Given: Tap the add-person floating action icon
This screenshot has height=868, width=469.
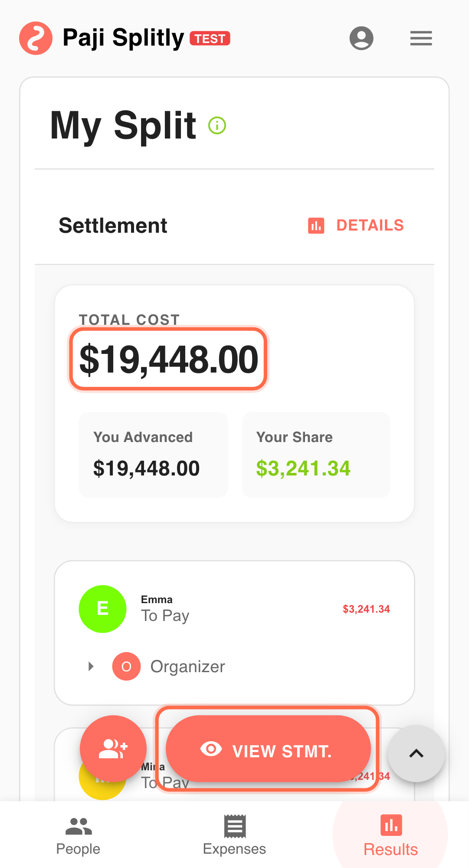Looking at the screenshot, I should (x=113, y=748).
